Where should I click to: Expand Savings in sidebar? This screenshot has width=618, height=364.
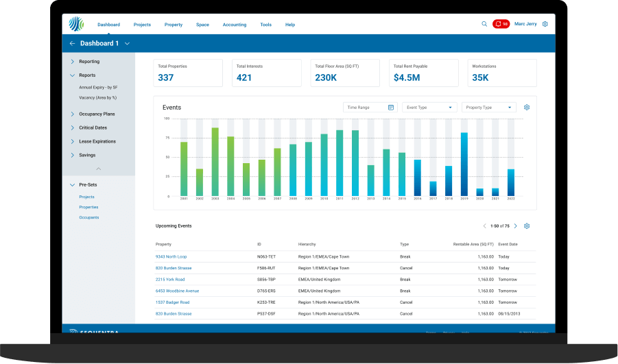pos(73,155)
